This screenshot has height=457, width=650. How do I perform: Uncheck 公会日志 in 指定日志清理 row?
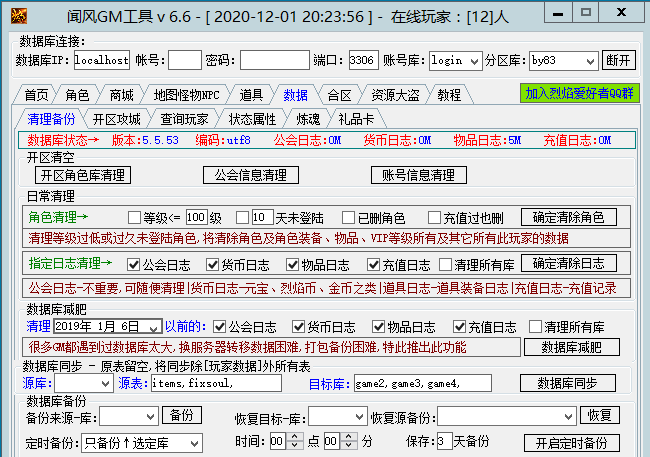coord(133,264)
